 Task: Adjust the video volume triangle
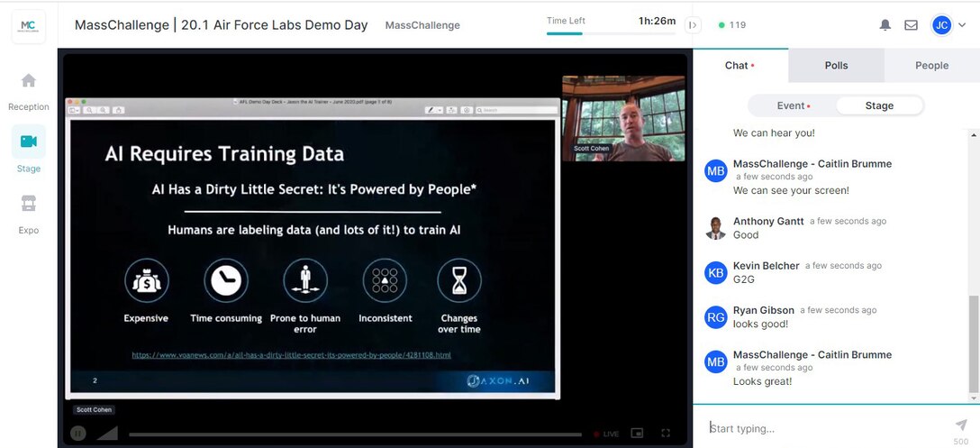pyautogui.click(x=107, y=433)
